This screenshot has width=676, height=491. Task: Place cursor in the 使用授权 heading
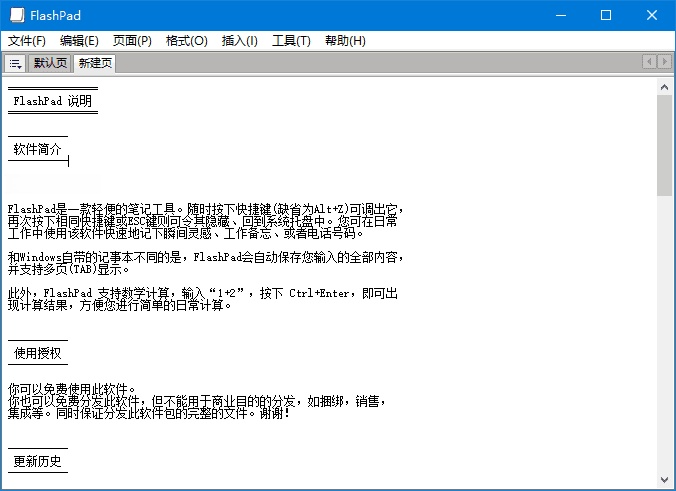coord(38,353)
